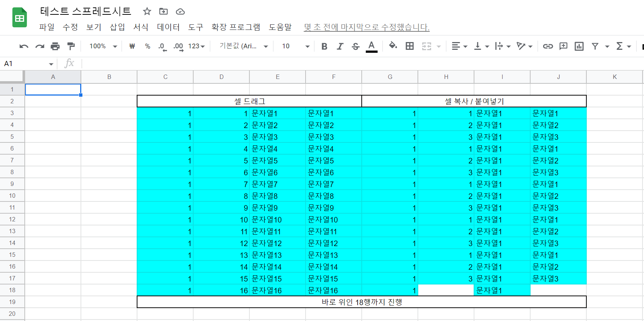Toggle italic formatting
This screenshot has height=321, width=644.
coord(340,46)
